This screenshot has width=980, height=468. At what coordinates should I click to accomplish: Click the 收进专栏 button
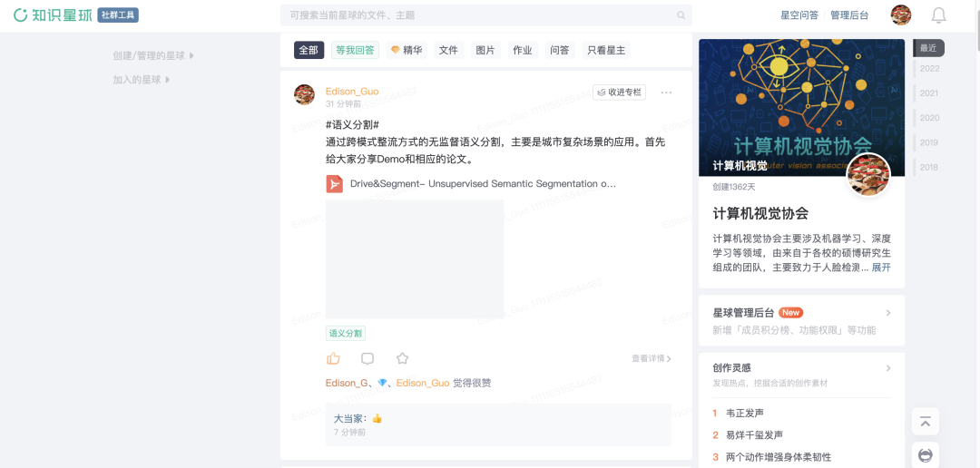[x=620, y=93]
